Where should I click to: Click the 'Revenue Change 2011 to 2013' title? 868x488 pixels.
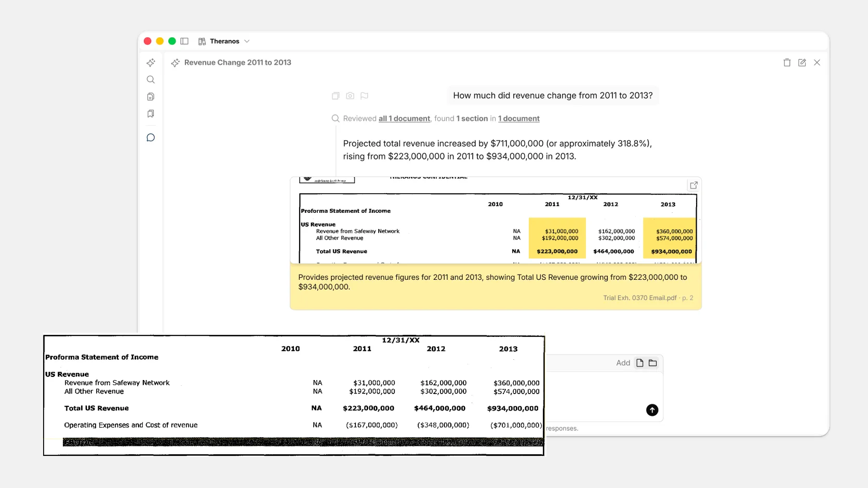[x=238, y=62]
